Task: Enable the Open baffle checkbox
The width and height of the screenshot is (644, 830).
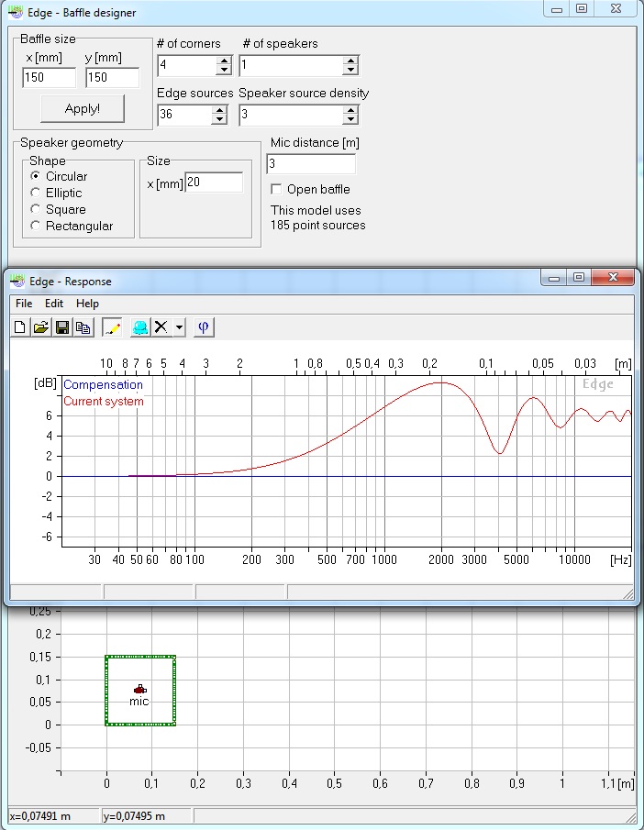Action: pos(276,189)
